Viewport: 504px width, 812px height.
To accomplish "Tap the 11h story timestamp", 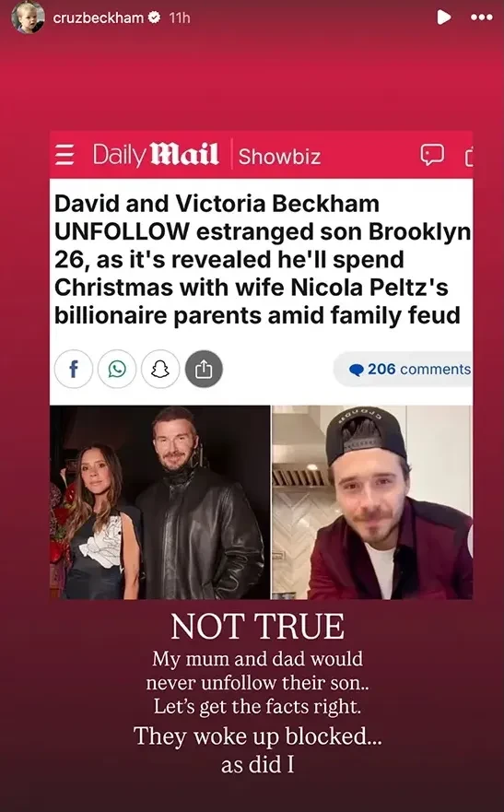I will [x=180, y=18].
